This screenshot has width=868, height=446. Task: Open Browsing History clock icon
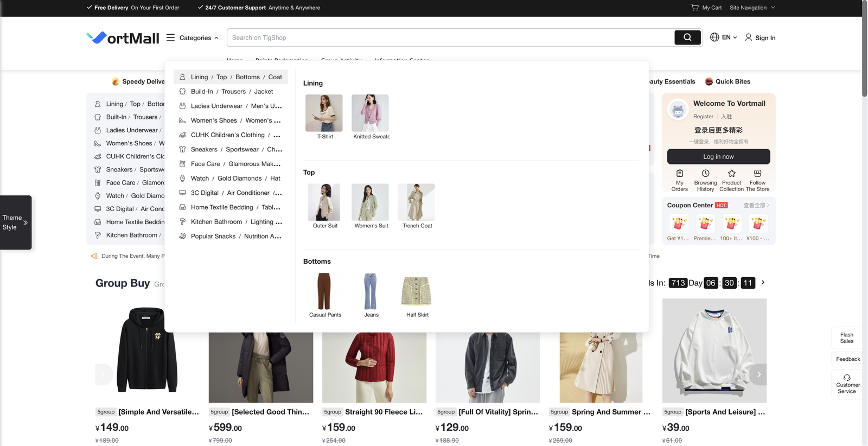pos(705,174)
